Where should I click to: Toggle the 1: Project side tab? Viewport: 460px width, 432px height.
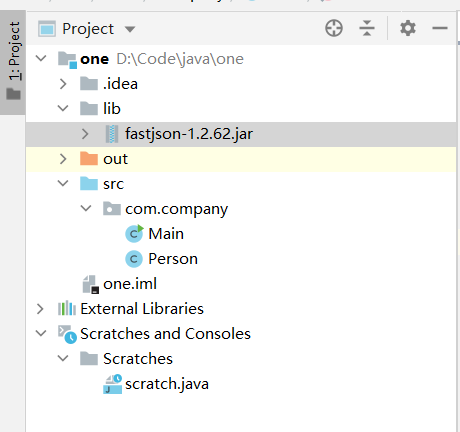pyautogui.click(x=13, y=62)
